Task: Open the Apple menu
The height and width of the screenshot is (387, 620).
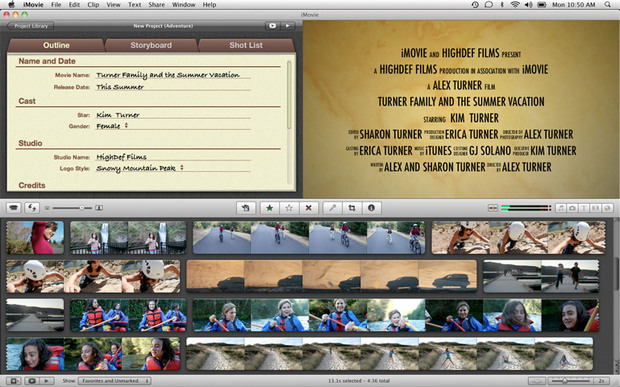Action: pos(11,5)
